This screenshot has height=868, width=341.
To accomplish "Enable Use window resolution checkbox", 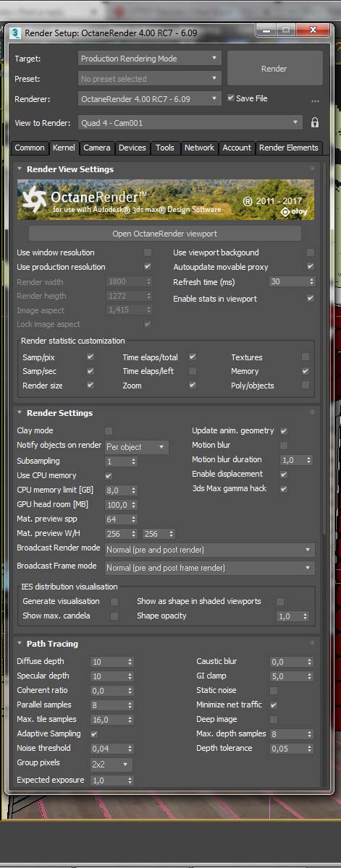I will coord(148,252).
